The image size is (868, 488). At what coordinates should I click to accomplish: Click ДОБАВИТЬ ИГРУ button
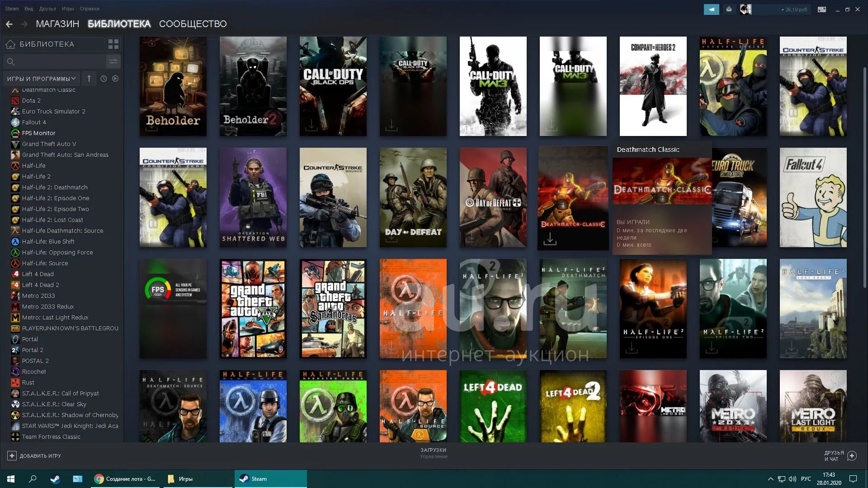(34, 456)
